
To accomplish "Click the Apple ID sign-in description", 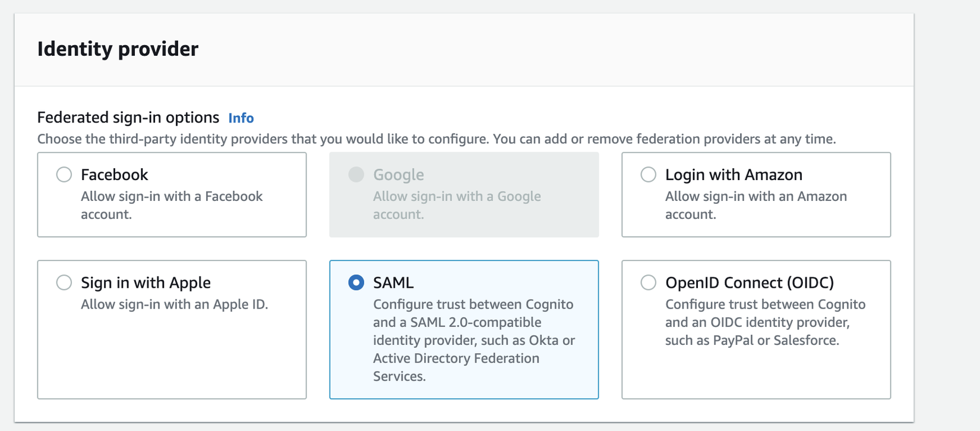I will pyautogui.click(x=174, y=304).
